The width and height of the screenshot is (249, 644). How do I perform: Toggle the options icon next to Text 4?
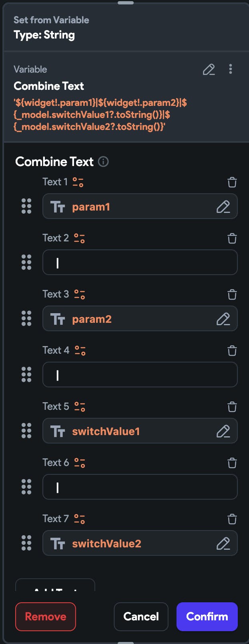click(80, 351)
